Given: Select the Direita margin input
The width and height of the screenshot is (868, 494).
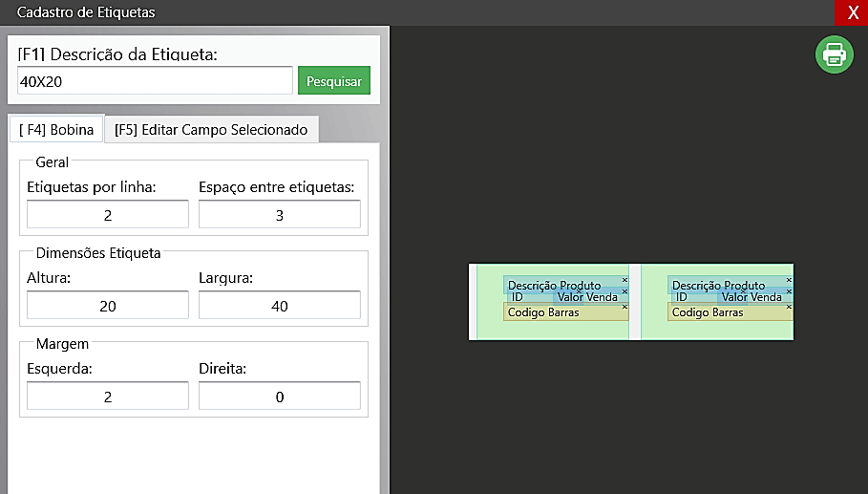Looking at the screenshot, I should coord(280,397).
